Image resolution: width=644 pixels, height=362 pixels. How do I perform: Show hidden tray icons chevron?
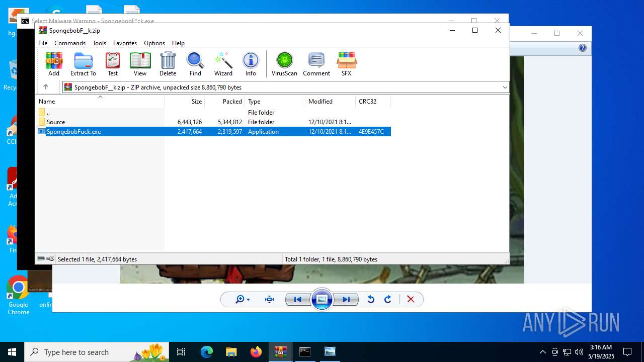tap(542, 352)
